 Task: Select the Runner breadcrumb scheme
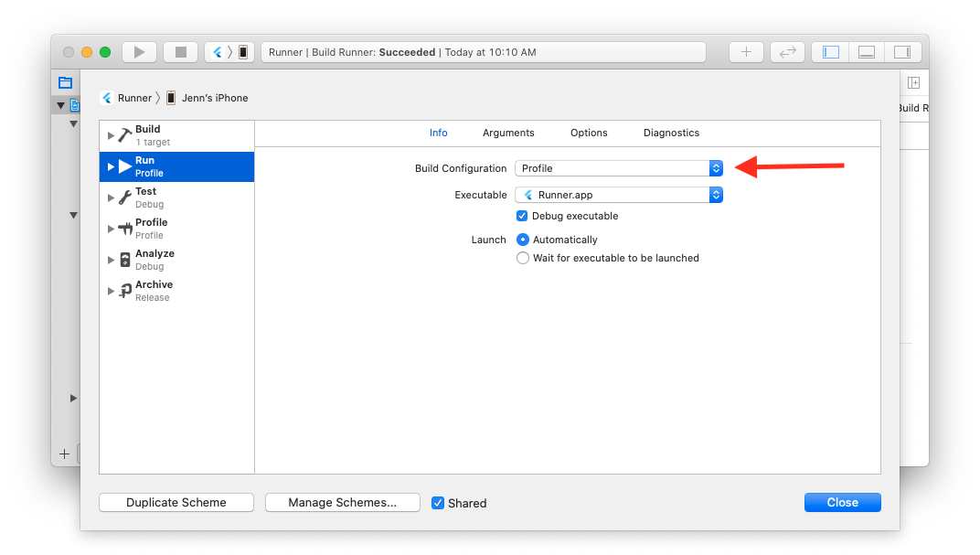point(134,98)
